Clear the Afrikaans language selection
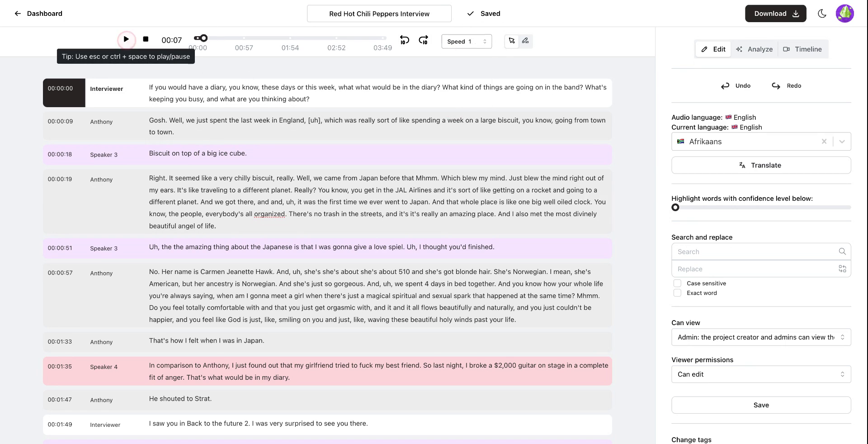 (x=824, y=142)
